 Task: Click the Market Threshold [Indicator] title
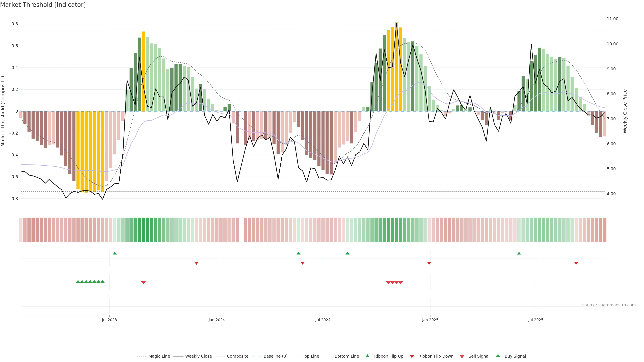click(43, 5)
